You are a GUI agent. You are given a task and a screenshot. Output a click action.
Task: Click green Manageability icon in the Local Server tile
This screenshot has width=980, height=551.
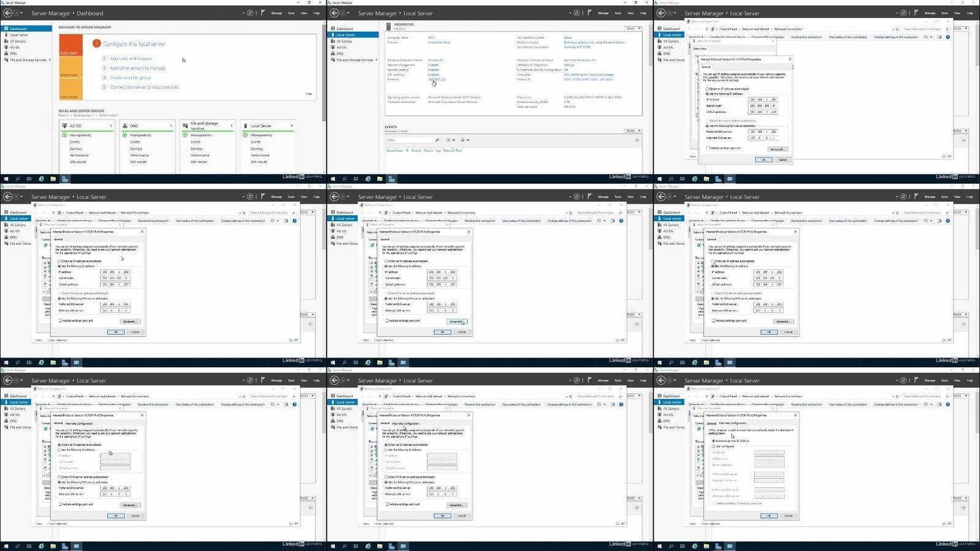(246, 135)
